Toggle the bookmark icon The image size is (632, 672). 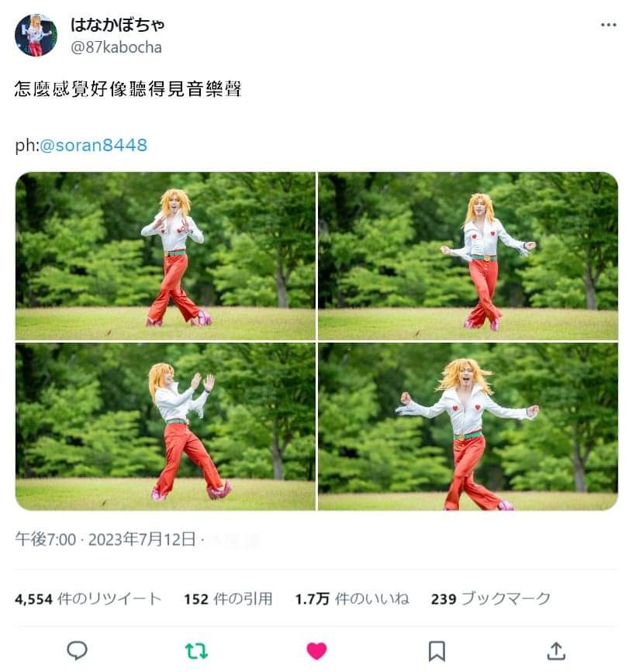click(437, 651)
